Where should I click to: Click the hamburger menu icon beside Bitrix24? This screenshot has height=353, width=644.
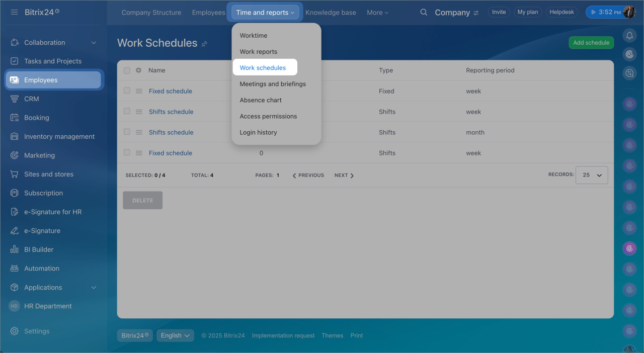point(14,12)
